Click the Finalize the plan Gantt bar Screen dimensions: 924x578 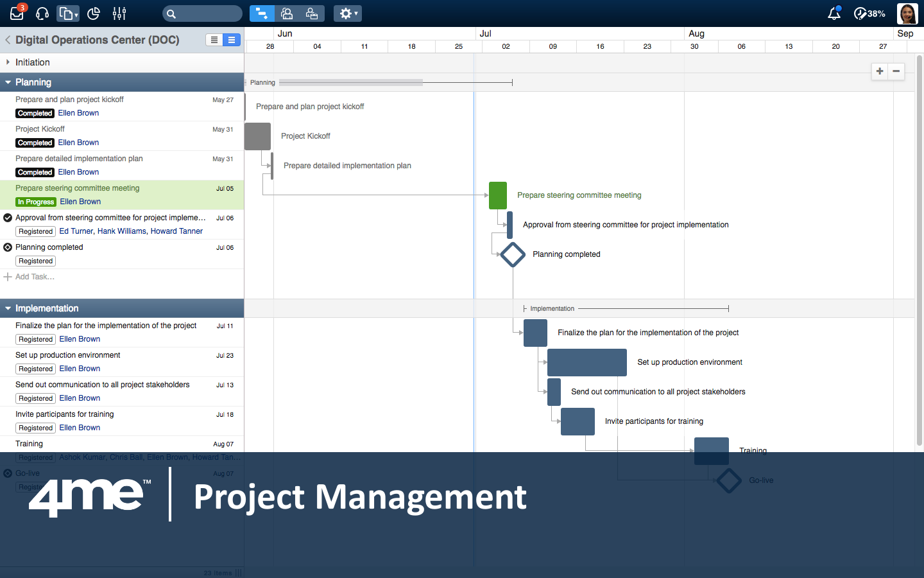(535, 333)
